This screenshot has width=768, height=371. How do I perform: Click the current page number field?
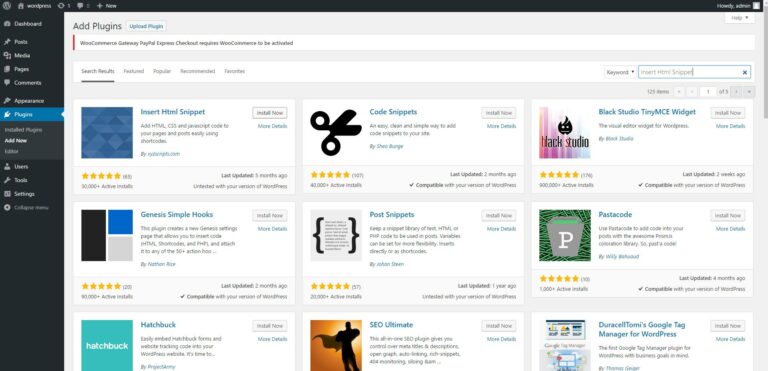pyautogui.click(x=708, y=92)
